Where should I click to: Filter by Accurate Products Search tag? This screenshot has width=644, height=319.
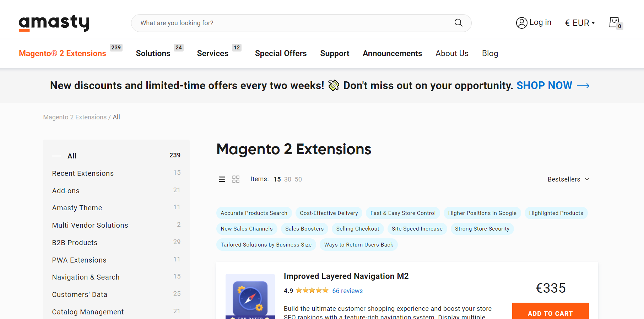(254, 213)
